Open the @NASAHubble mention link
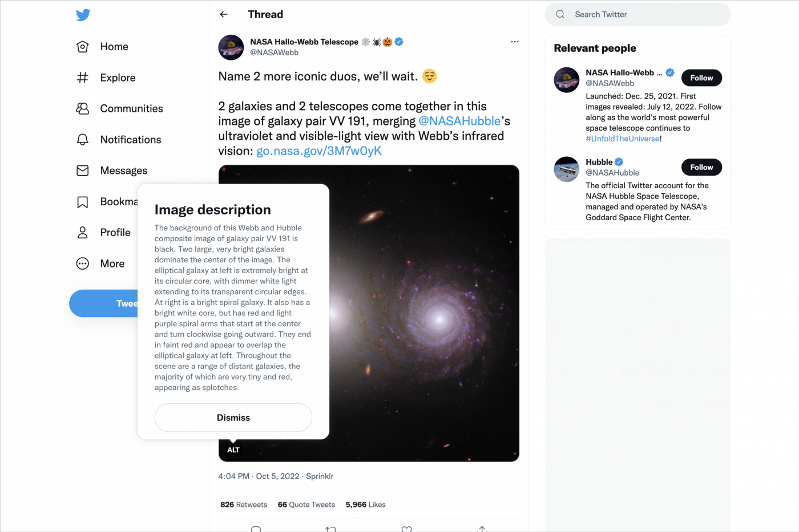This screenshot has height=532, width=799. (x=459, y=121)
